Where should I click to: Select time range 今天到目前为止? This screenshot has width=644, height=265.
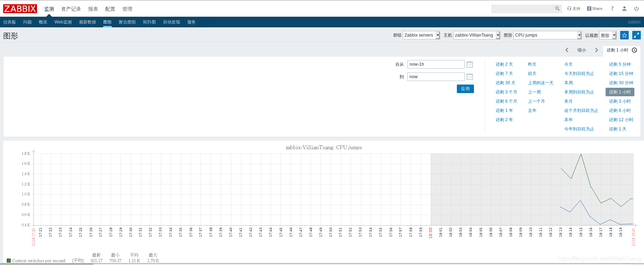(x=579, y=74)
